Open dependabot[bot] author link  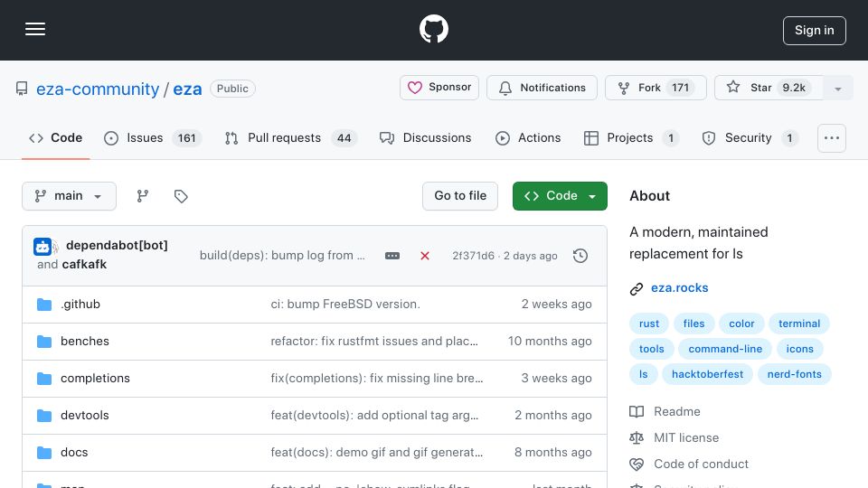point(117,245)
